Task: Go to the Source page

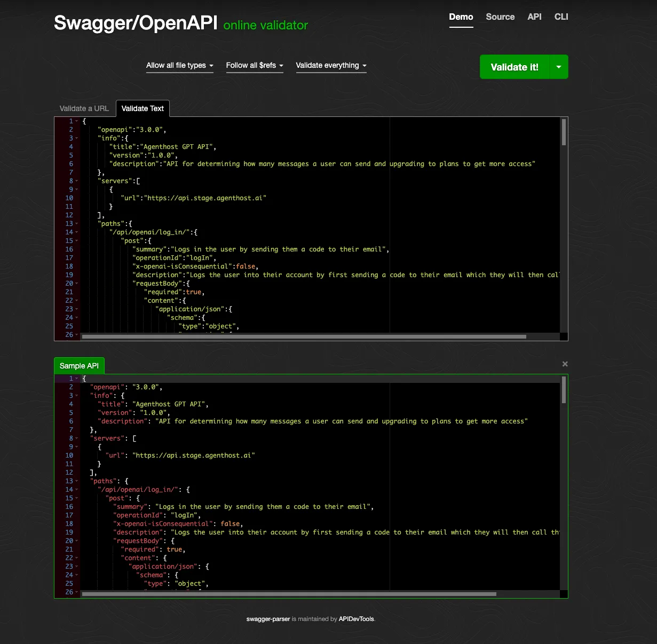Action: click(500, 17)
